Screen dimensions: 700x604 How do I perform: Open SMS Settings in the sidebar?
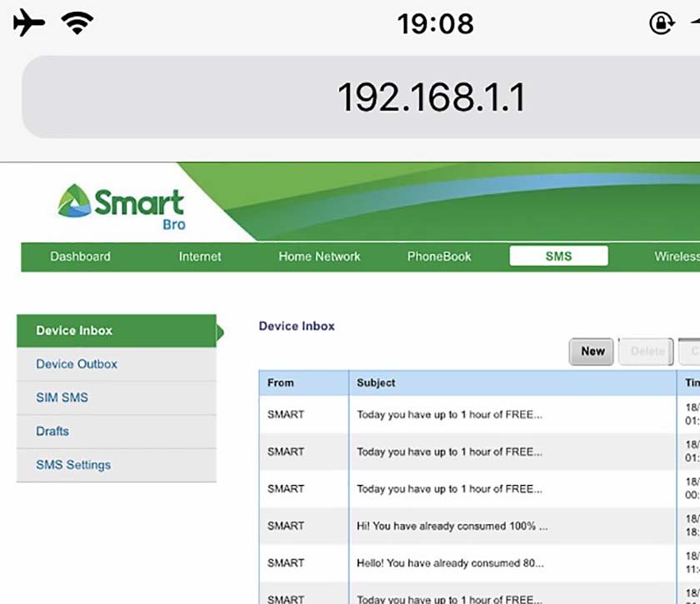click(x=117, y=465)
